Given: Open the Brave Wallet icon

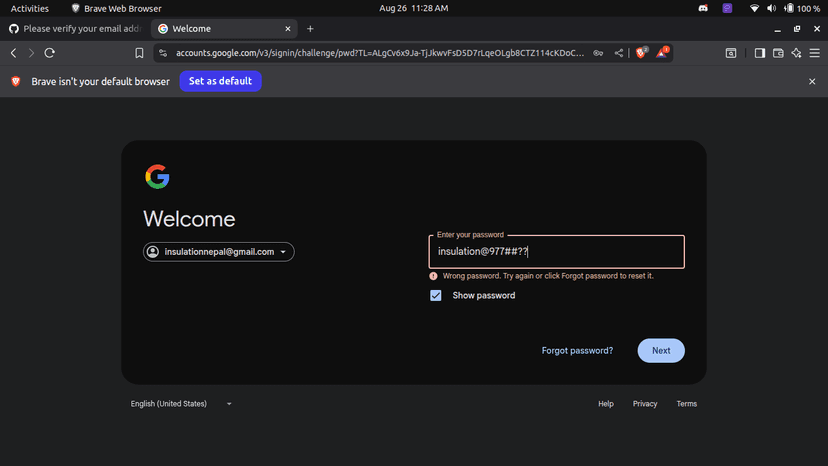Looking at the screenshot, I should point(778,53).
